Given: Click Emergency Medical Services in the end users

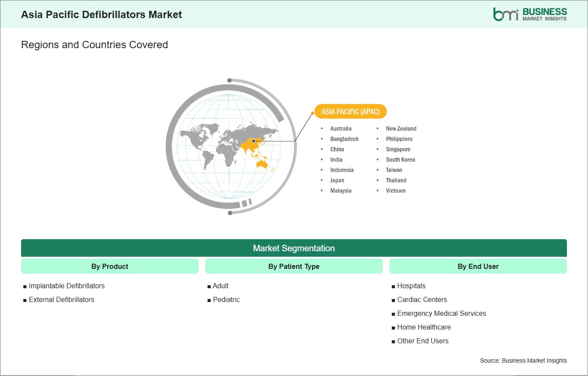Looking at the screenshot, I should 442,313.
